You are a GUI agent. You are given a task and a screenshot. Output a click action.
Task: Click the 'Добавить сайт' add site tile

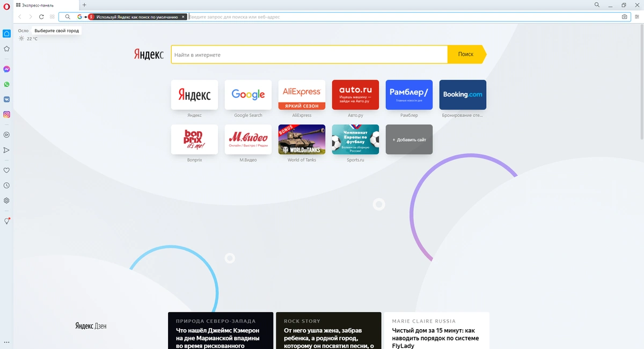tap(409, 140)
